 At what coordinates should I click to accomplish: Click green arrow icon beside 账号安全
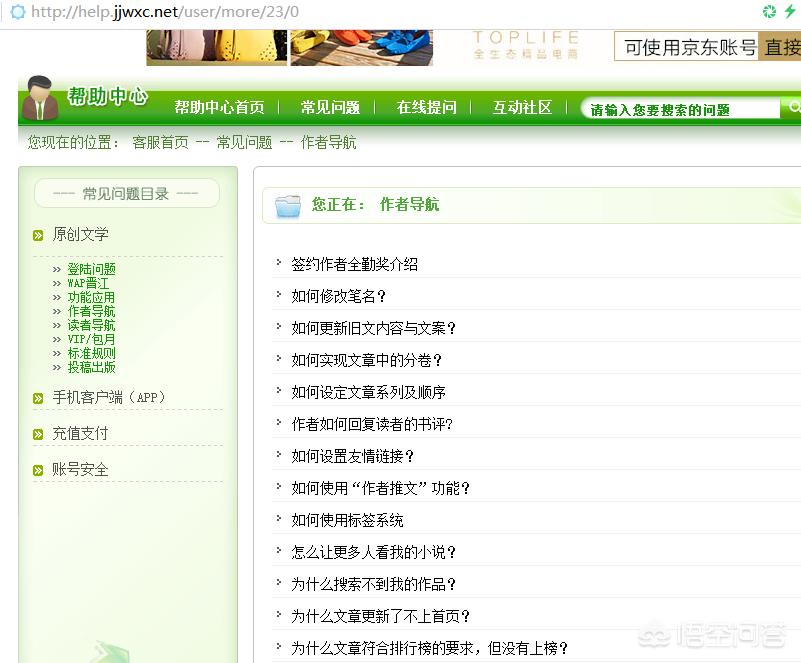38,470
